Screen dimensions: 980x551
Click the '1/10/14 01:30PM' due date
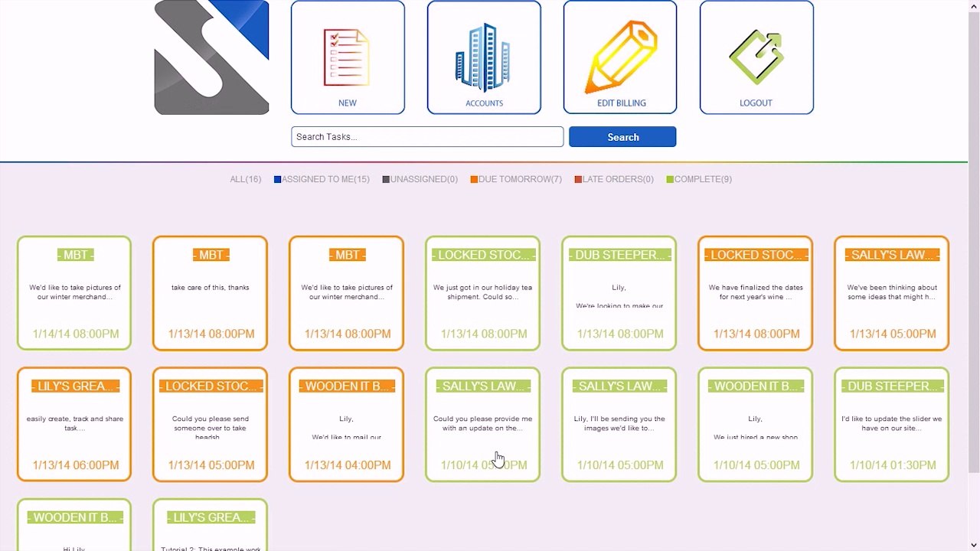893,465
